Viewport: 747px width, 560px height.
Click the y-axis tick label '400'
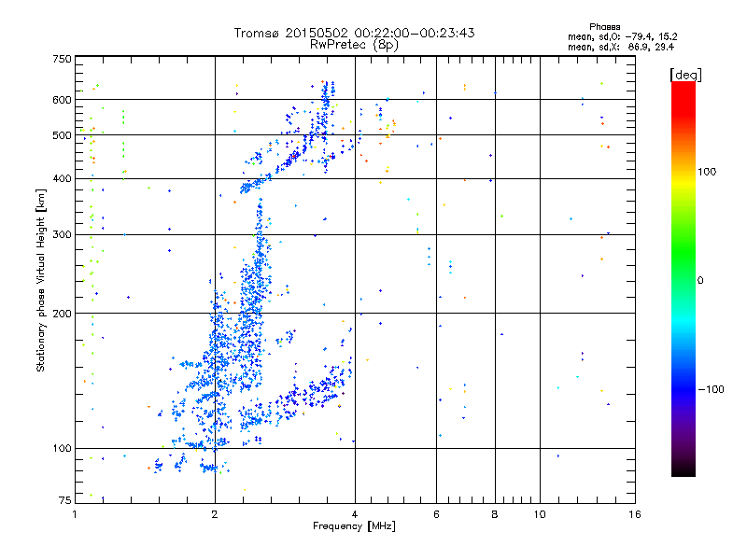62,178
